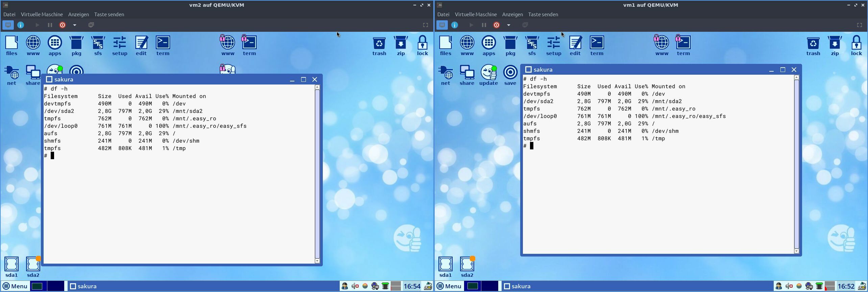Open the setup icon on vm2 desktop
This screenshot has height=292, width=868.
(119, 46)
